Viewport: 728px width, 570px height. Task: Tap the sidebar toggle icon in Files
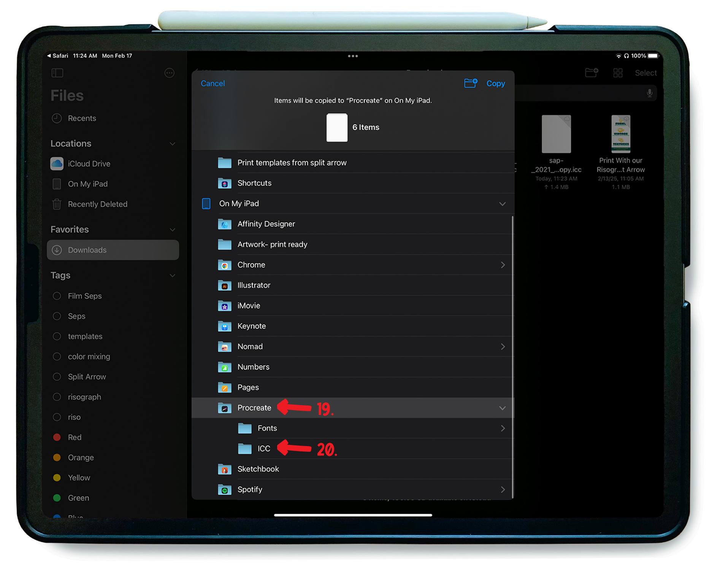(x=57, y=73)
